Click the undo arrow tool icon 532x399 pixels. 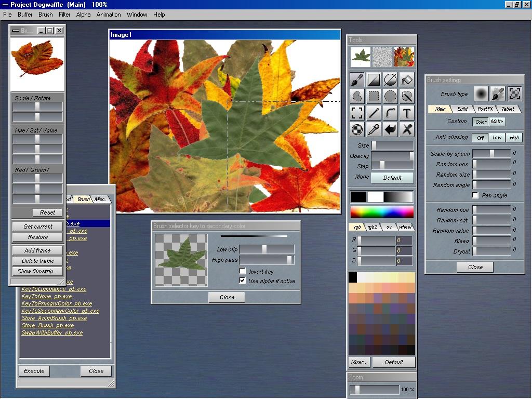point(390,129)
